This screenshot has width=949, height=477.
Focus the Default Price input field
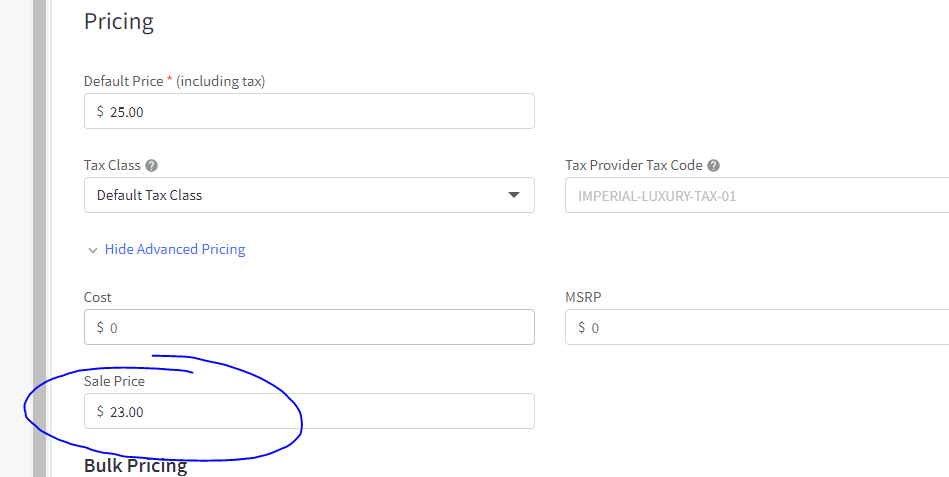coord(320,112)
